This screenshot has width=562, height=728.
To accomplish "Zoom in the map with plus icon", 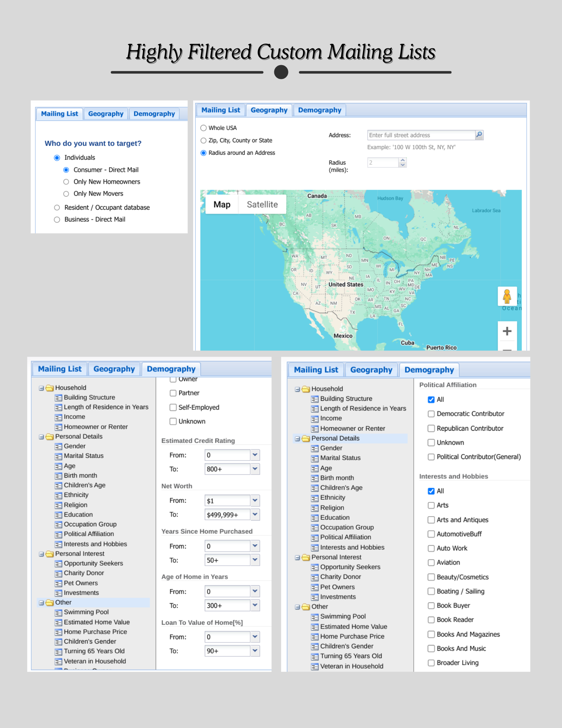I will (507, 331).
